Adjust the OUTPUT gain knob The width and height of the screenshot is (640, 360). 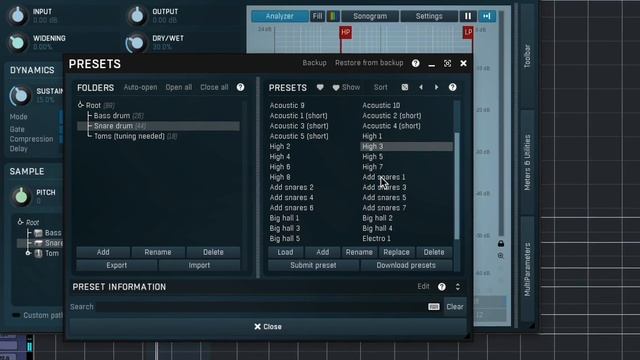point(137,16)
